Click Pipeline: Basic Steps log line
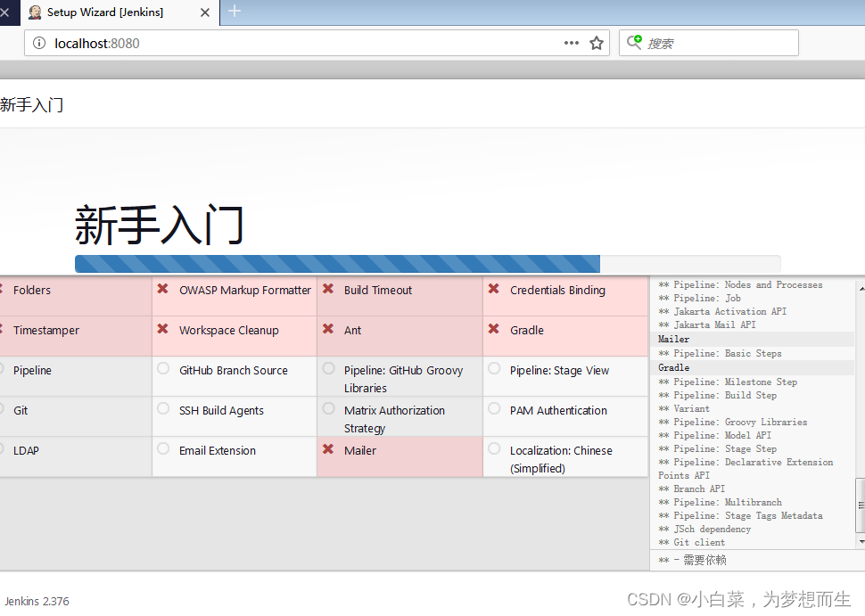Image resolution: width=865 pixels, height=616 pixels. click(x=720, y=354)
